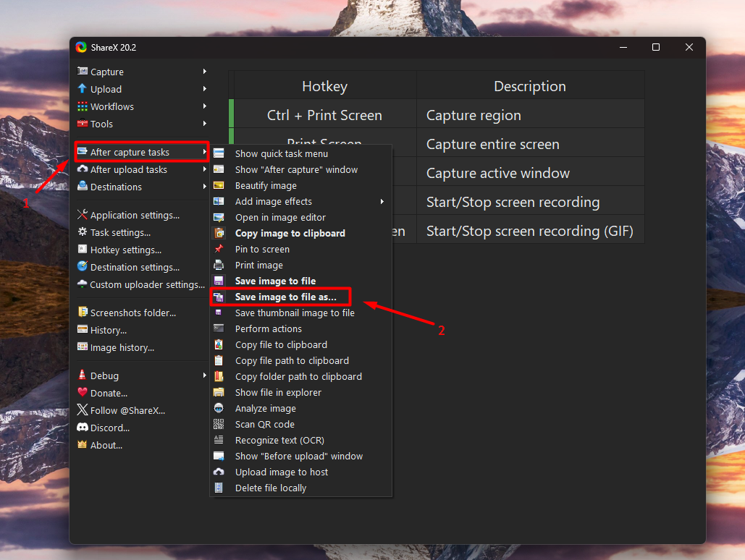Screen dimensions: 745x560
Task: Expand the Destinations submenu arrow
Action: (205, 187)
